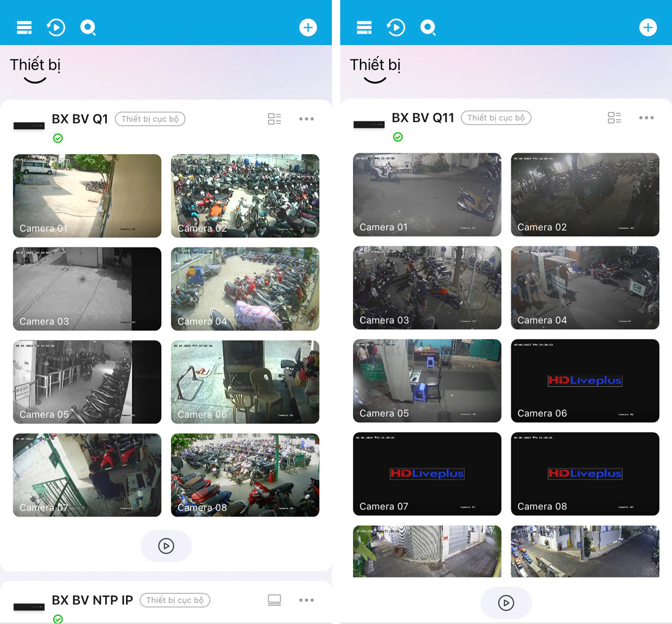Image resolution: width=672 pixels, height=624 pixels.
Task: Open playback history icon in left screen
Action: click(x=56, y=28)
